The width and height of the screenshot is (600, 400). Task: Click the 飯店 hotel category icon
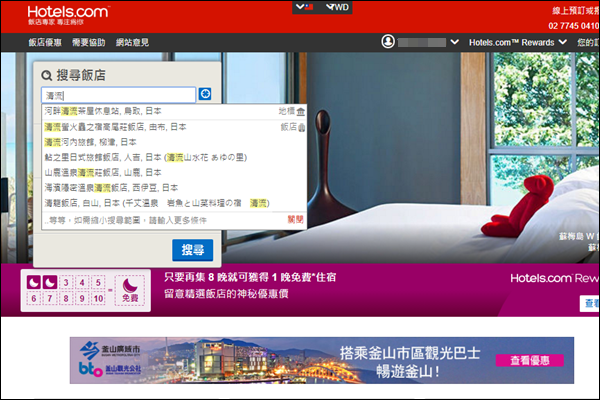coord(301,127)
